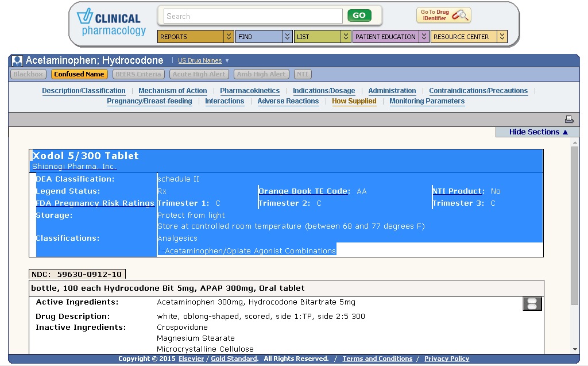Open the US Drug Names dropdown
The image size is (588, 366).
[x=203, y=60]
